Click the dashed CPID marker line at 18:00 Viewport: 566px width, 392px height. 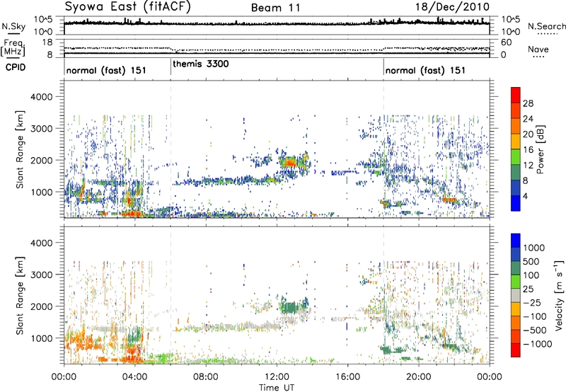click(x=383, y=149)
